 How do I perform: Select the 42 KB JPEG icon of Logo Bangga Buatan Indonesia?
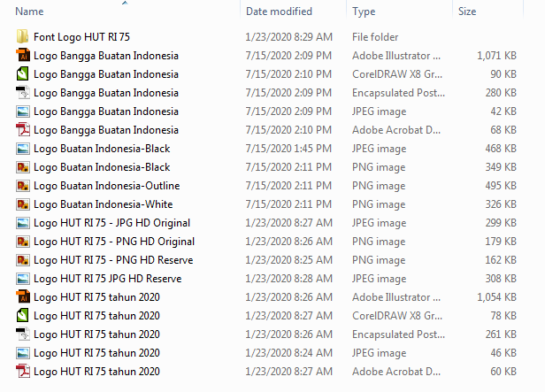coord(23,111)
